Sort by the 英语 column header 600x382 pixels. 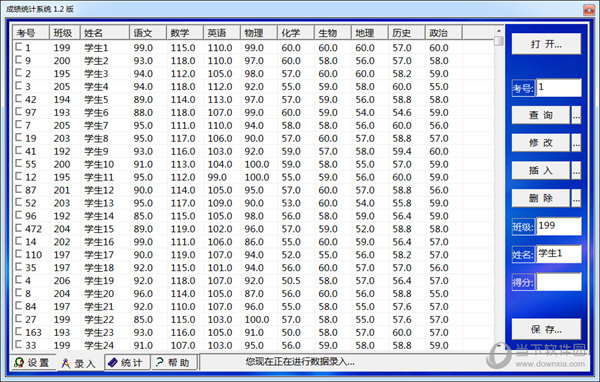tap(222, 33)
